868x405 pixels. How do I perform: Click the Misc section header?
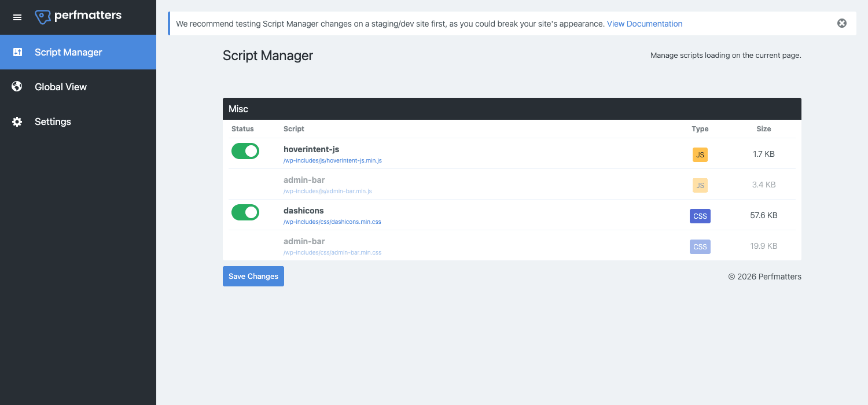[x=512, y=109]
